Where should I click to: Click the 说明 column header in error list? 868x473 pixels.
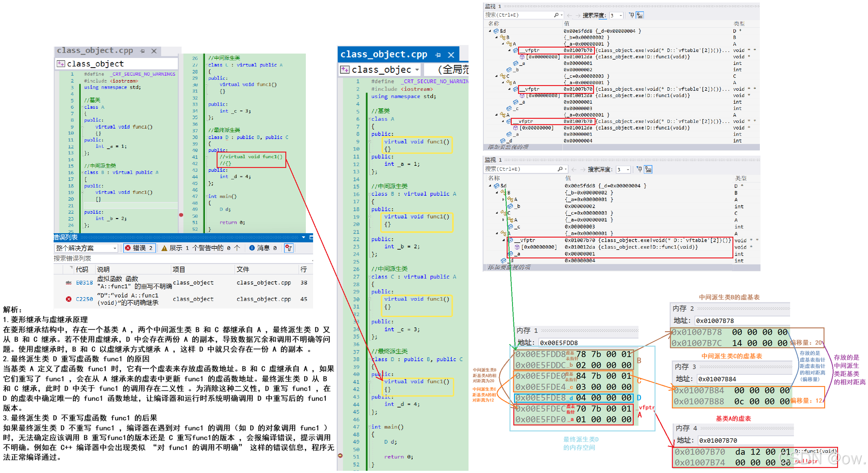103,269
